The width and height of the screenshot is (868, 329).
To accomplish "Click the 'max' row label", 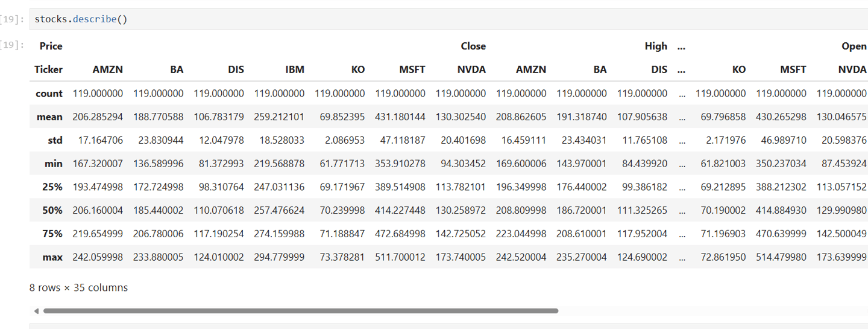I will 52,257.
